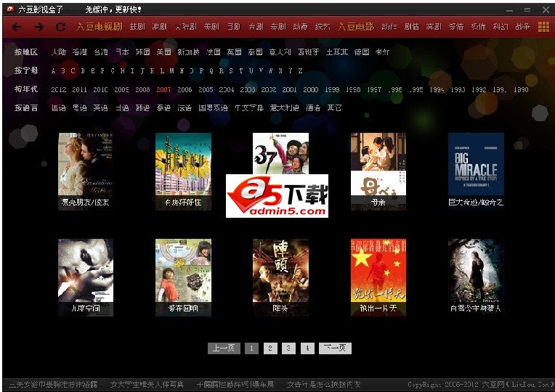Image resolution: width=555 pixels, height=392 pixels.
Task: Choose the 科幻 movie genre
Action: [x=500, y=27]
